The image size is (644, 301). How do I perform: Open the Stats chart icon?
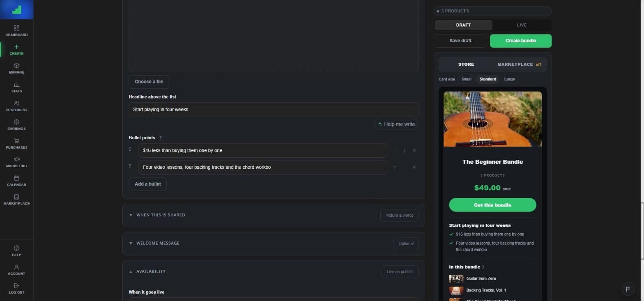[16, 84]
